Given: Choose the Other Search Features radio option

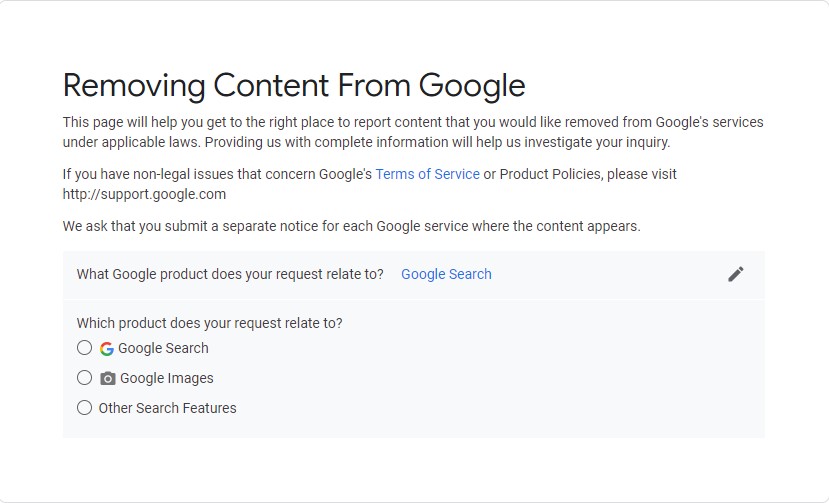Looking at the screenshot, I should [x=85, y=408].
